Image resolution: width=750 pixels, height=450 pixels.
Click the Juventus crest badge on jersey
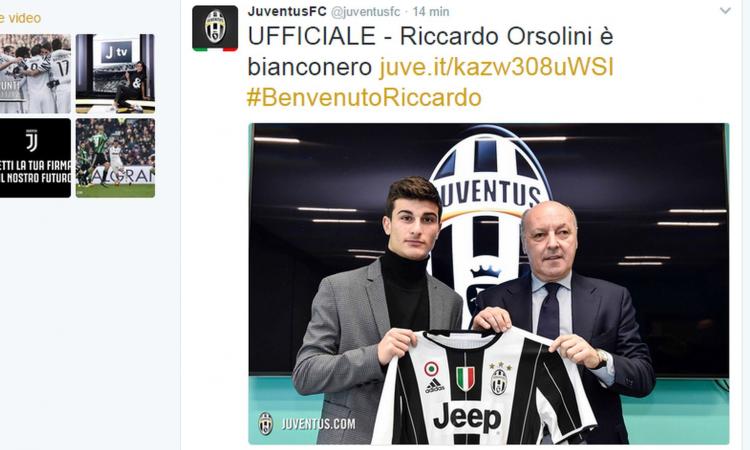[499, 381]
